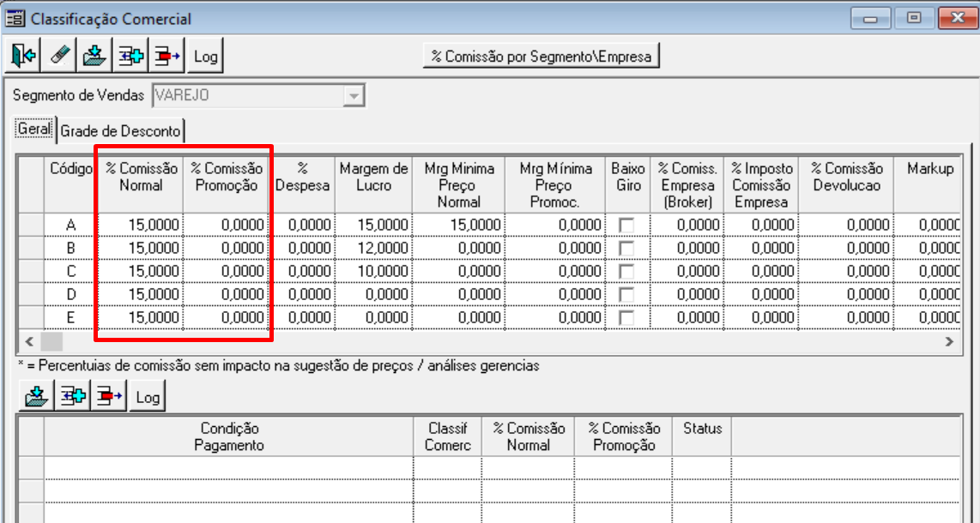Image resolution: width=980 pixels, height=523 pixels.
Task: Maximize the Classificação Comercial window
Action: click(914, 18)
